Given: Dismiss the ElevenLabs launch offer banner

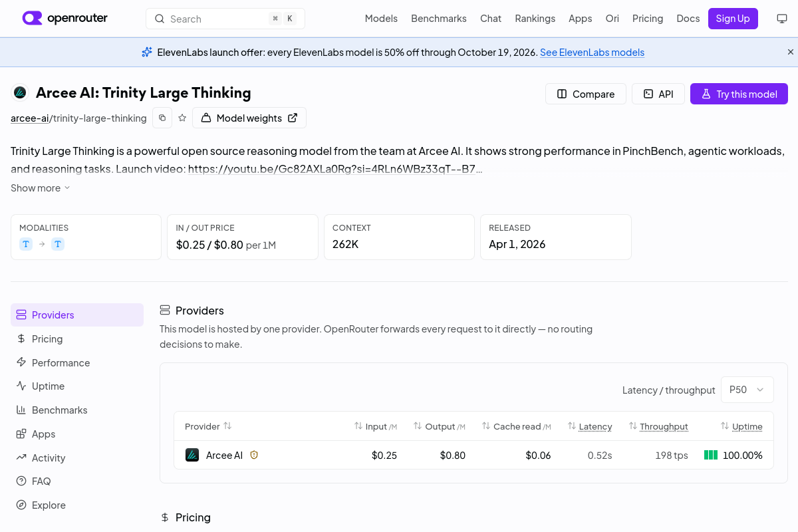Looking at the screenshot, I should (791, 52).
